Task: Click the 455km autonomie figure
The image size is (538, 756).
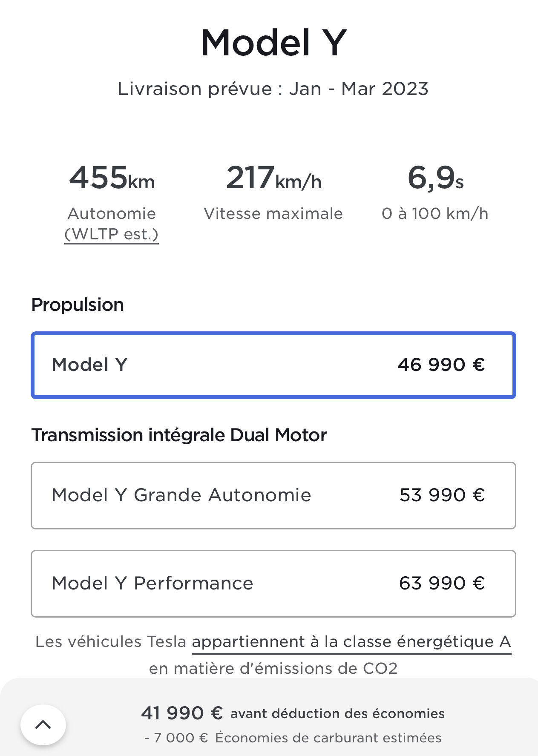Action: 112,178
